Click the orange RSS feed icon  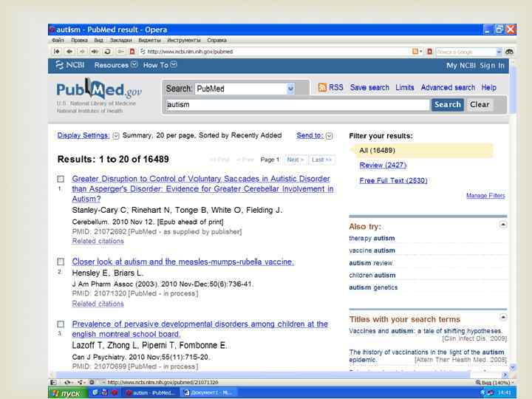click(322, 87)
